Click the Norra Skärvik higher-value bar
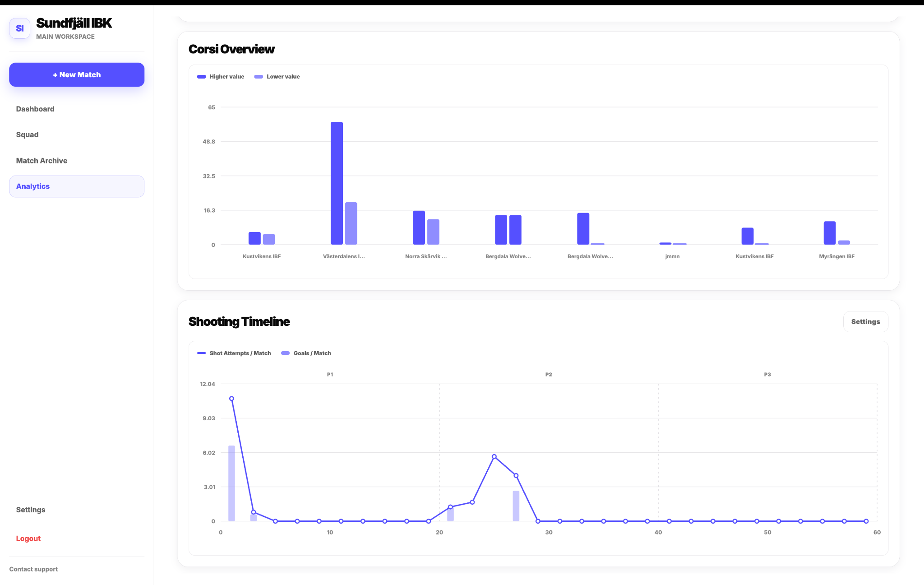The image size is (924, 585). (x=419, y=227)
